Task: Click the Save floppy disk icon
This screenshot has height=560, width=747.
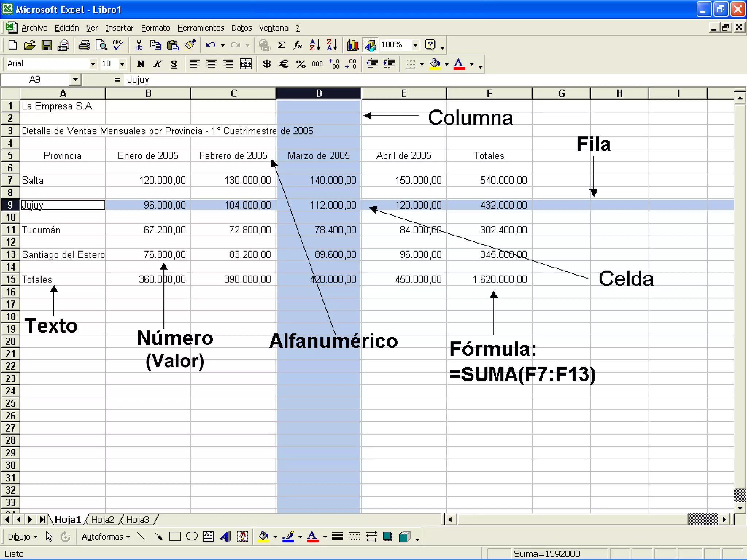Action: 46,45
